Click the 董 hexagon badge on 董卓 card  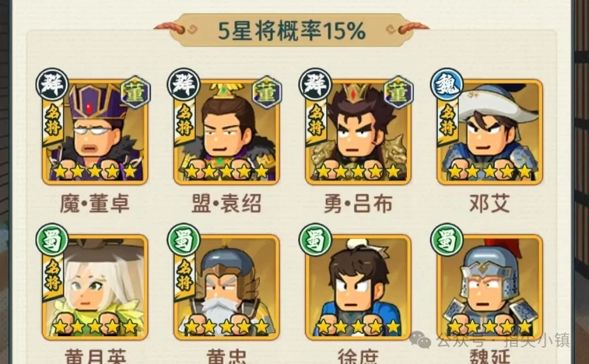tap(135, 92)
